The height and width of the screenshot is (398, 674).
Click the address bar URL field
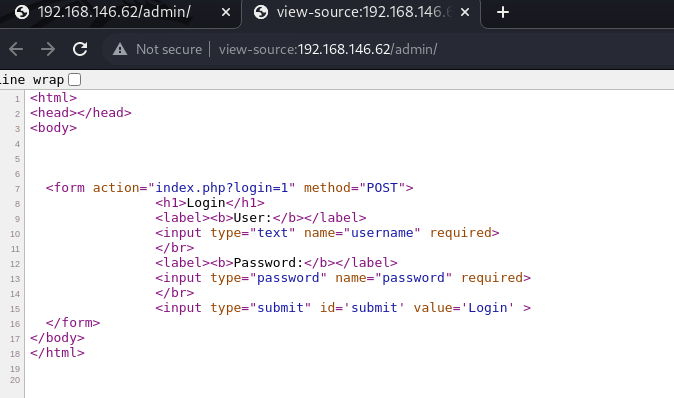pos(328,49)
